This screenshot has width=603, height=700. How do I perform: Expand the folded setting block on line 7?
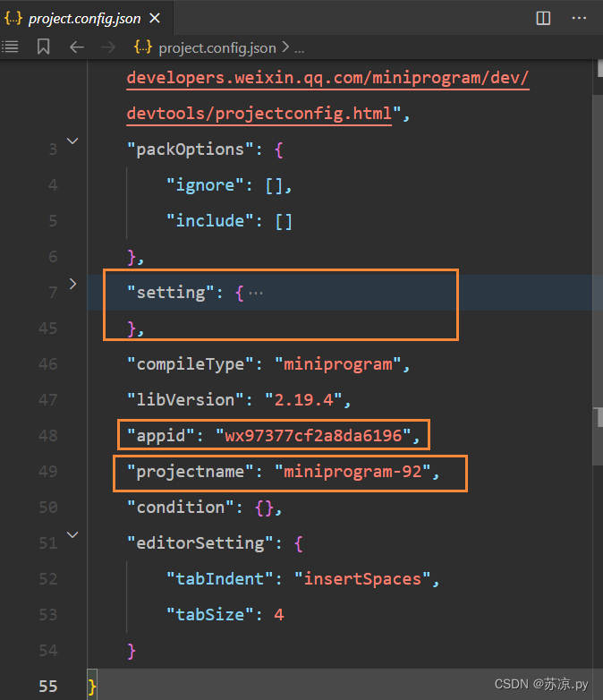coord(72,284)
